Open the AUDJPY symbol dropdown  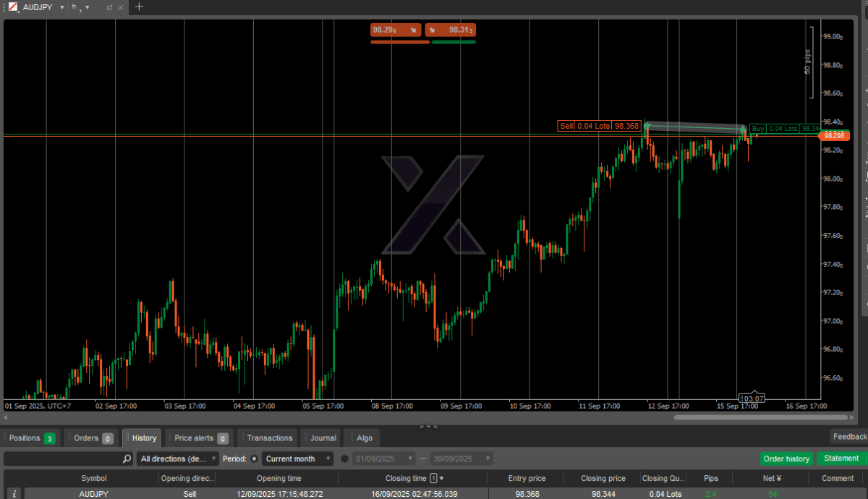62,7
